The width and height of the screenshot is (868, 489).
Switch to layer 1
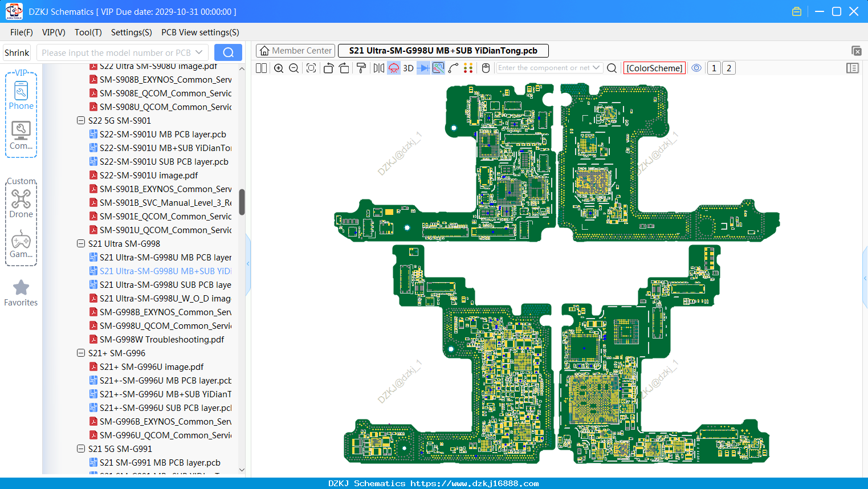[x=714, y=68]
